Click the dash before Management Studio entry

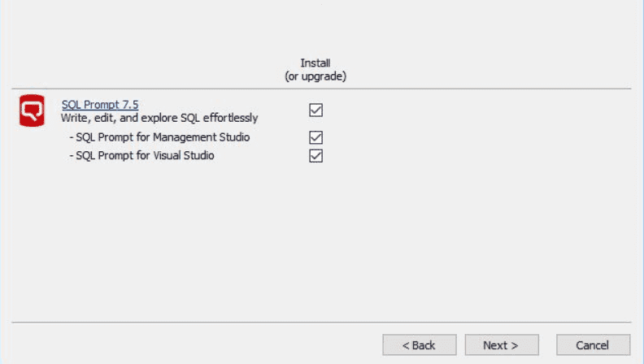click(x=72, y=137)
